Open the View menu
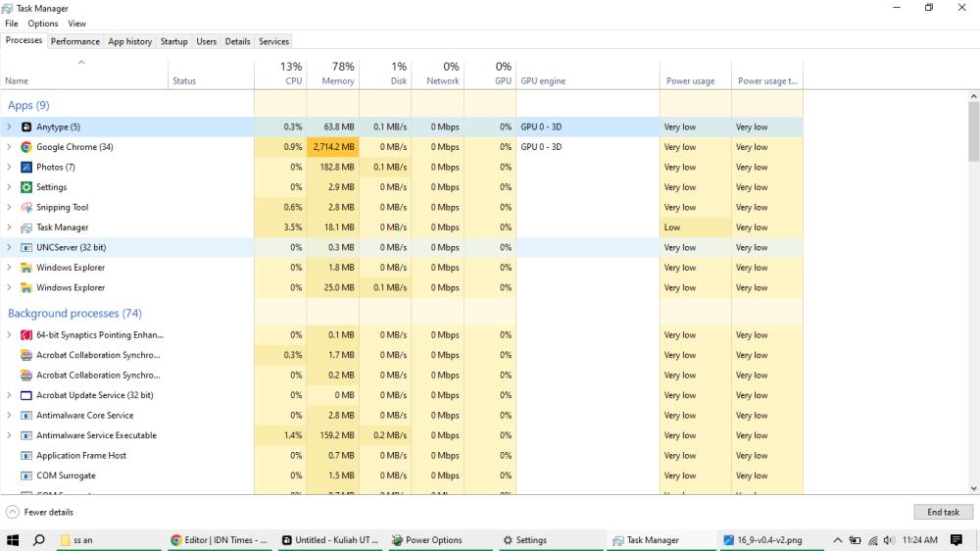Viewport: 980px width, 551px height. tap(76, 24)
